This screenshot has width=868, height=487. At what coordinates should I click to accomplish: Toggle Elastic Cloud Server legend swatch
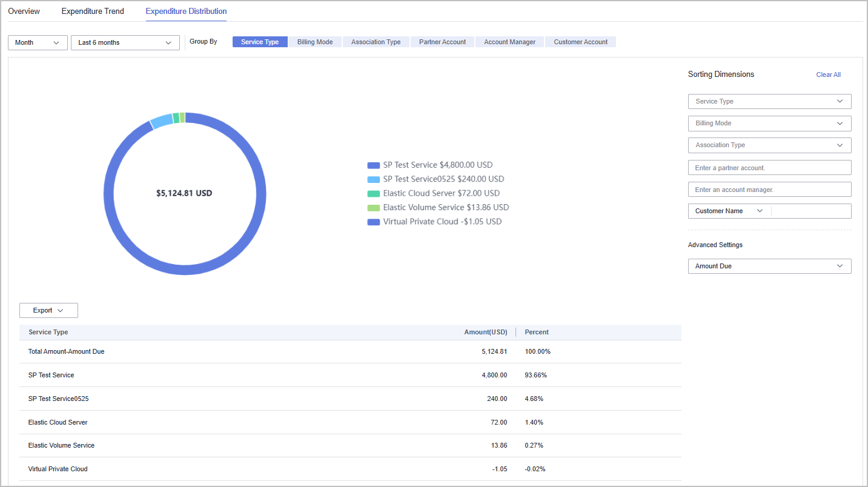pos(373,194)
